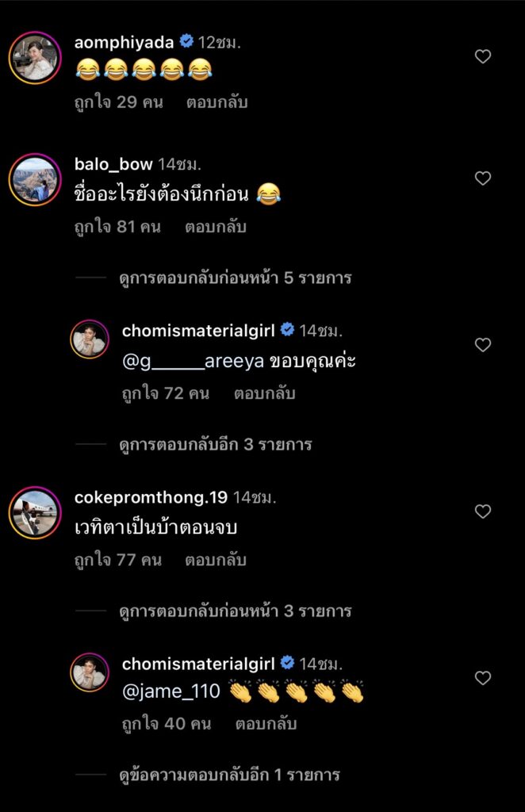The height and width of the screenshot is (812, 525).
Task: Open cokepromthong.19 username link
Action: coord(151,497)
